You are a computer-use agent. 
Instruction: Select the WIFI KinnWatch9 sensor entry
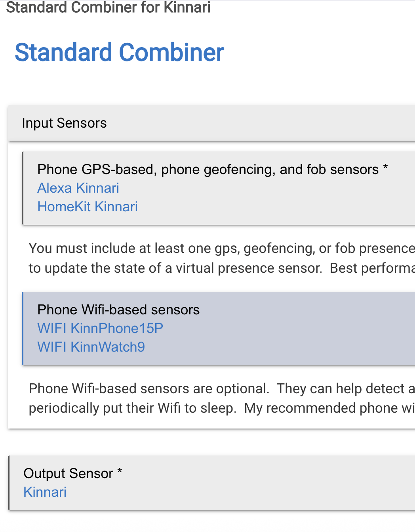(x=91, y=347)
